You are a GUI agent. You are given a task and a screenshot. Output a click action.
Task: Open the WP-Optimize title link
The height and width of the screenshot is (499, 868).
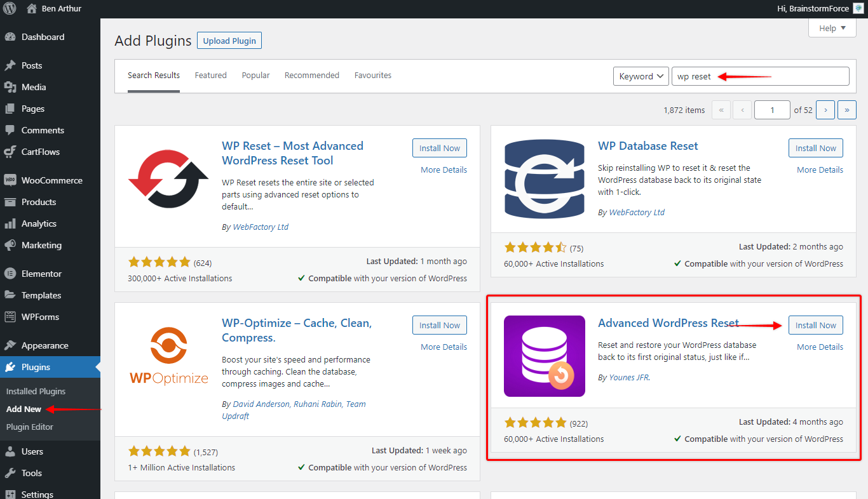click(297, 330)
